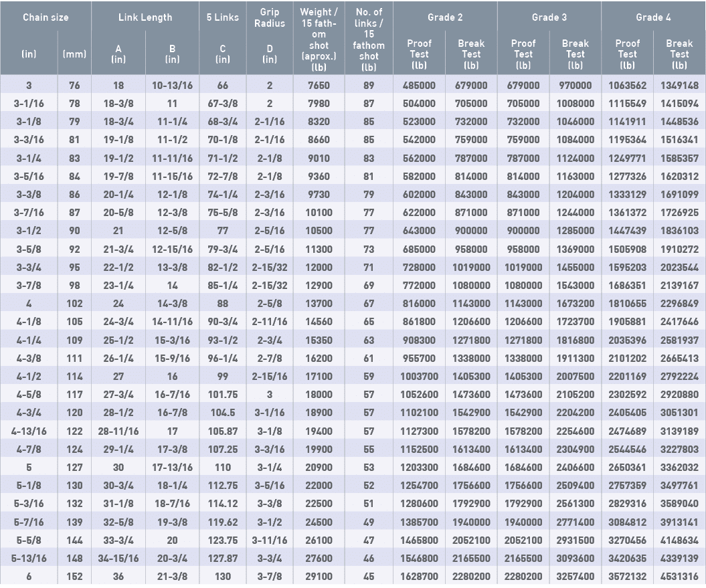This screenshot has height=588, width=706.
Task: Click the 152 mm cell
Action: point(74,575)
